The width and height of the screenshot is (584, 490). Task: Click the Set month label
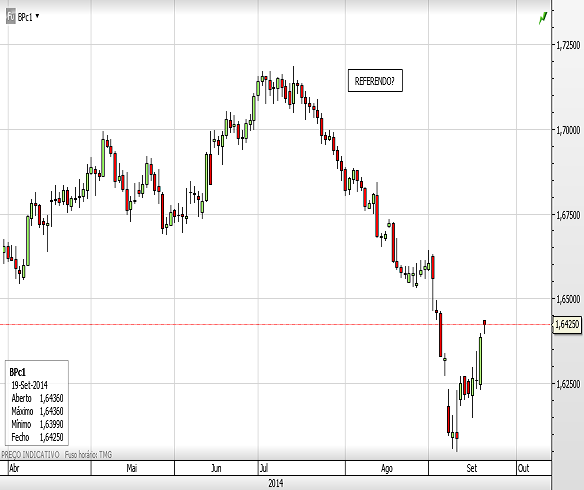[x=472, y=468]
